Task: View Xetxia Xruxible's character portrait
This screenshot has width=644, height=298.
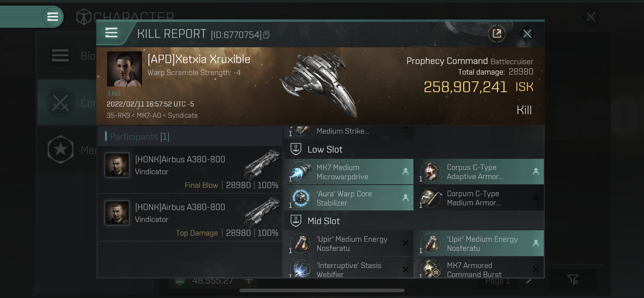Action: pyautogui.click(x=124, y=69)
